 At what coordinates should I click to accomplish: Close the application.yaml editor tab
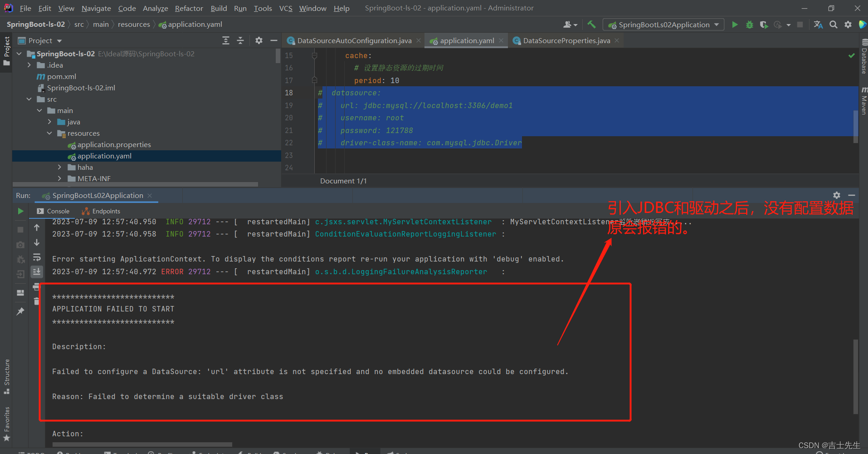pyautogui.click(x=501, y=40)
